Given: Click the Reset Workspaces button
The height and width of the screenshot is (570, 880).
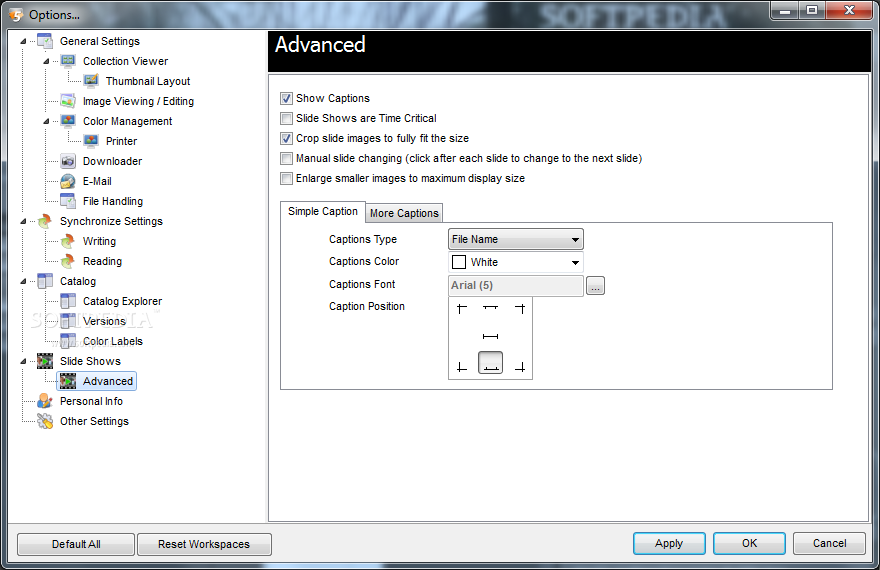Looking at the screenshot, I should click(204, 544).
